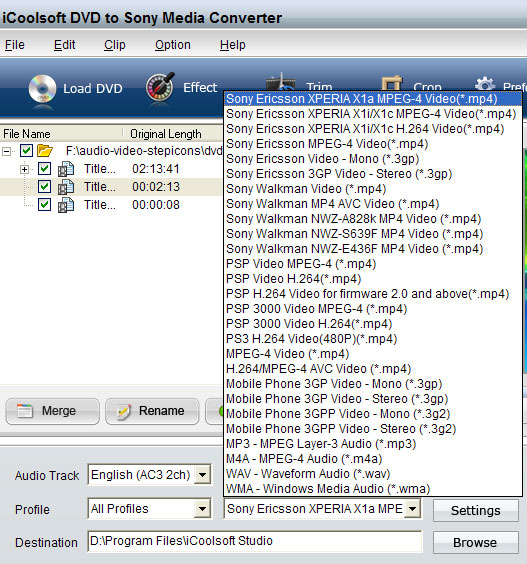The width and height of the screenshot is (527, 564).
Task: Click the Crop tool icon
Action: click(391, 83)
